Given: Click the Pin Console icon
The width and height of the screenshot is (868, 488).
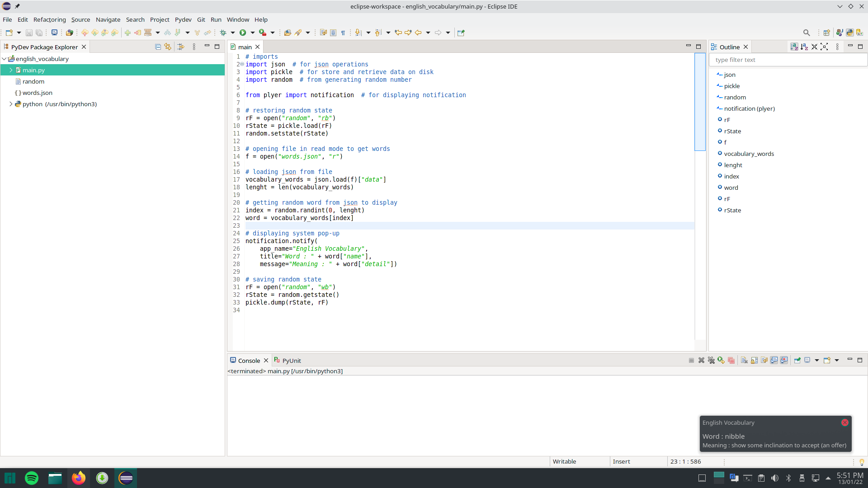Looking at the screenshot, I should [x=797, y=361].
